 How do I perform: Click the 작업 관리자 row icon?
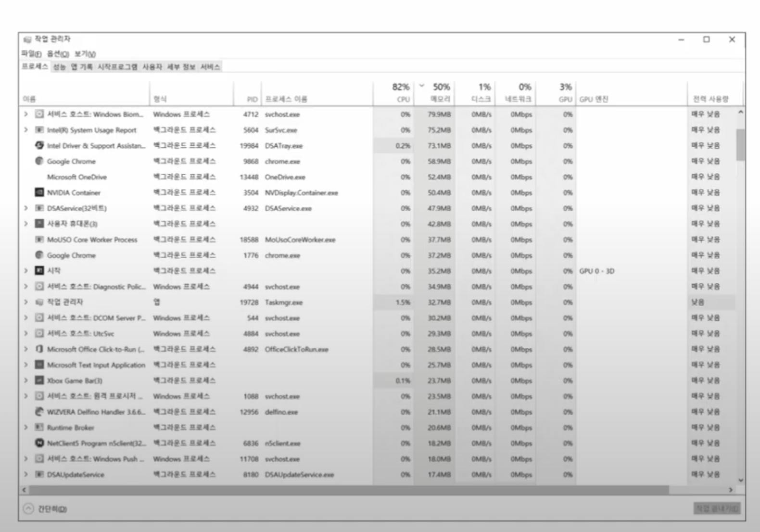(x=39, y=302)
